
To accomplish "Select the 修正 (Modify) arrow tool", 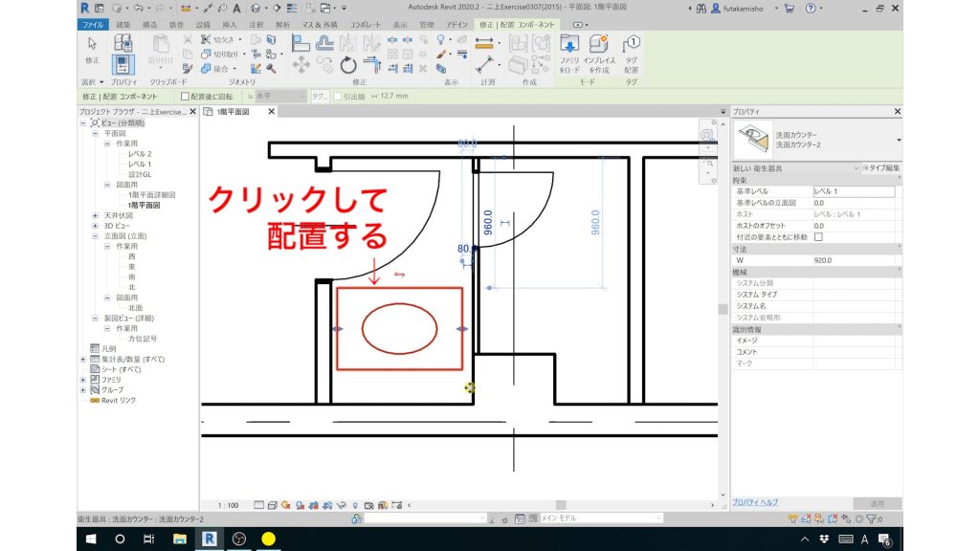I will tap(91, 44).
